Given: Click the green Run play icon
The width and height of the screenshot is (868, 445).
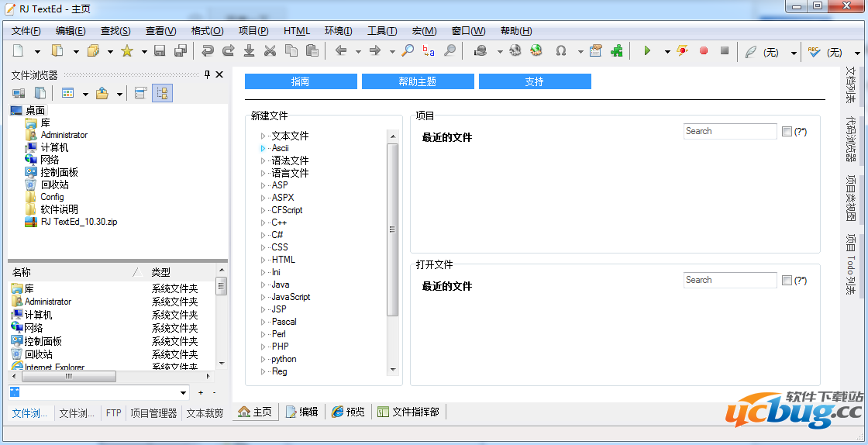Looking at the screenshot, I should pos(647,51).
